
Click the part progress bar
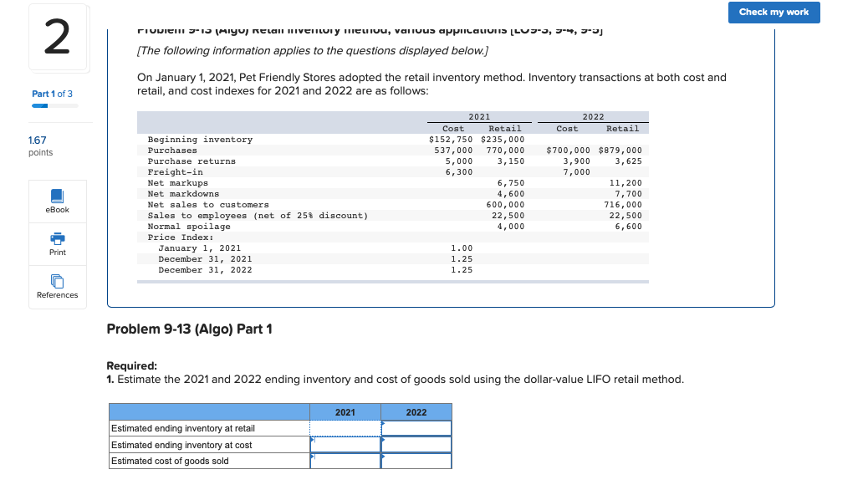click(55, 105)
